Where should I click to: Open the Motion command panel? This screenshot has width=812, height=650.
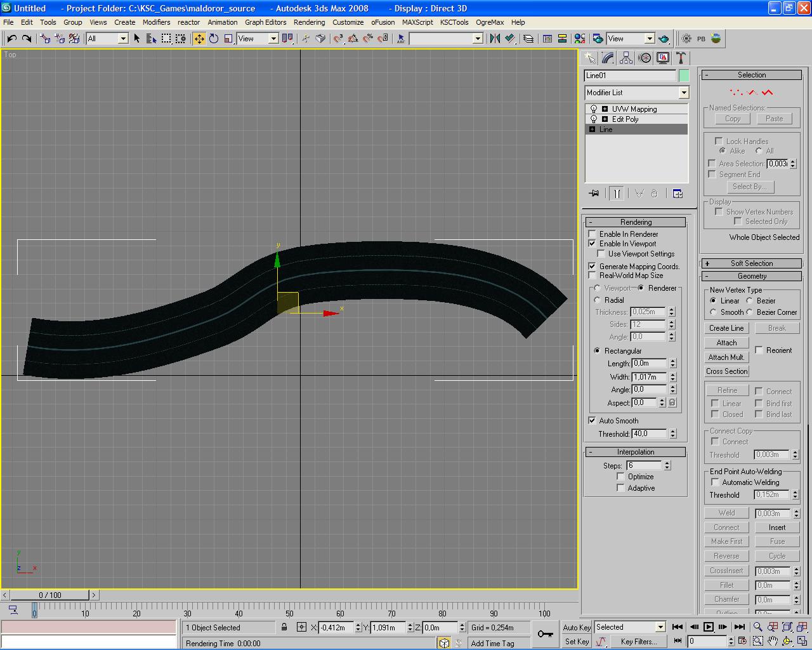tap(645, 58)
